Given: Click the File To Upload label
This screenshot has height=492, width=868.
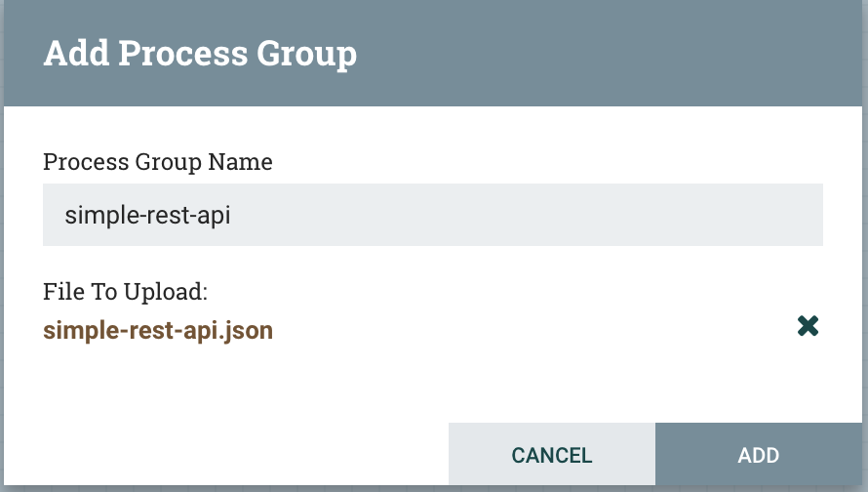Looking at the screenshot, I should 127,292.
